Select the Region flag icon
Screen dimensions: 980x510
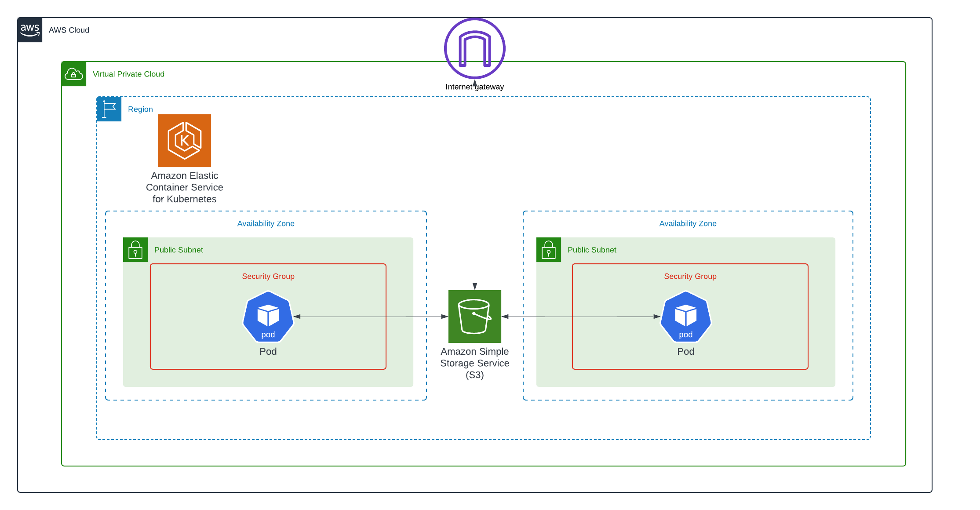109,109
